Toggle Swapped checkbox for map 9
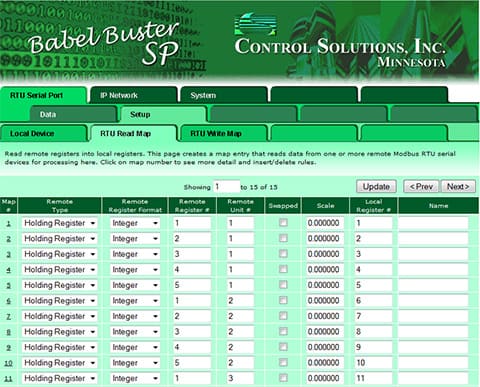 click(283, 347)
